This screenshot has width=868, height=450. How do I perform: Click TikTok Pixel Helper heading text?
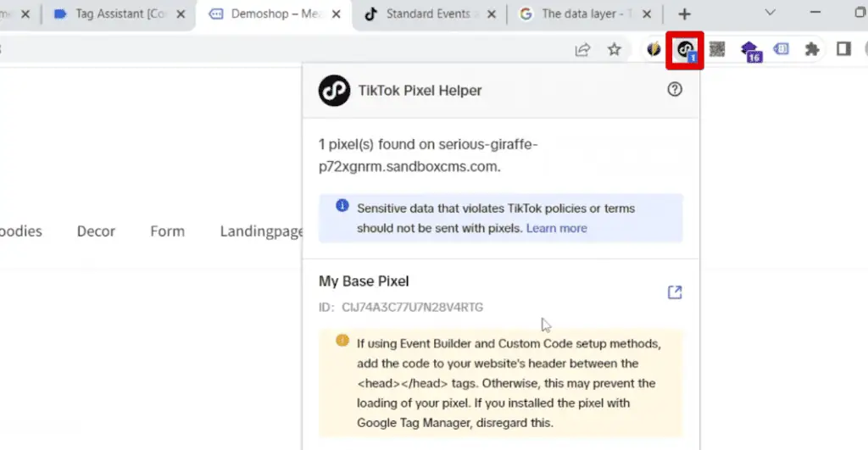click(x=420, y=90)
